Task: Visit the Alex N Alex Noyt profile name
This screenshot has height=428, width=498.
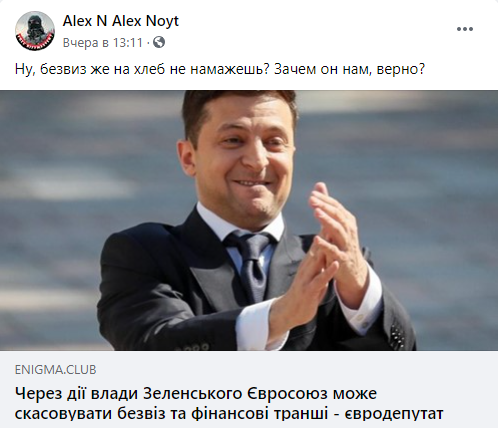Action: coord(121,21)
